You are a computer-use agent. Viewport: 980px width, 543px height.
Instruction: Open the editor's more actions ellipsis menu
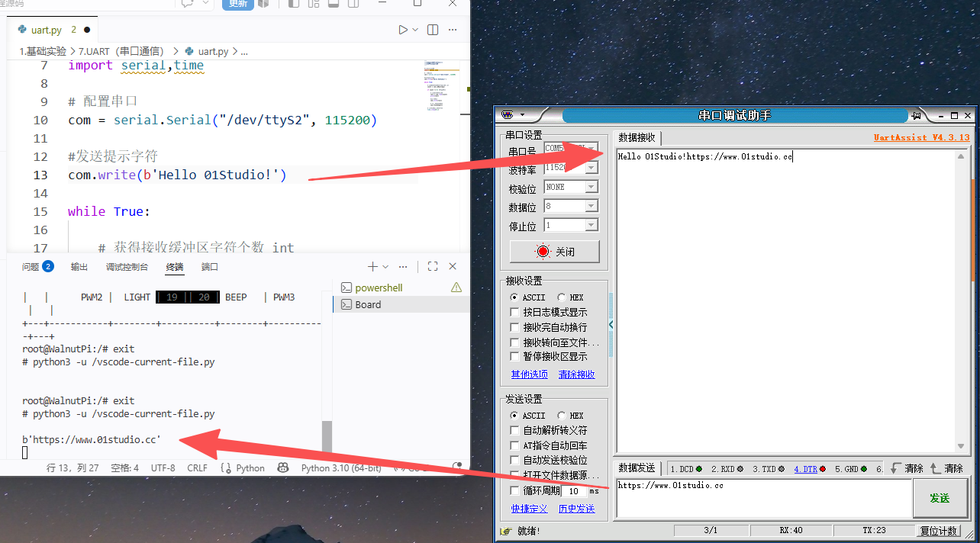453,30
